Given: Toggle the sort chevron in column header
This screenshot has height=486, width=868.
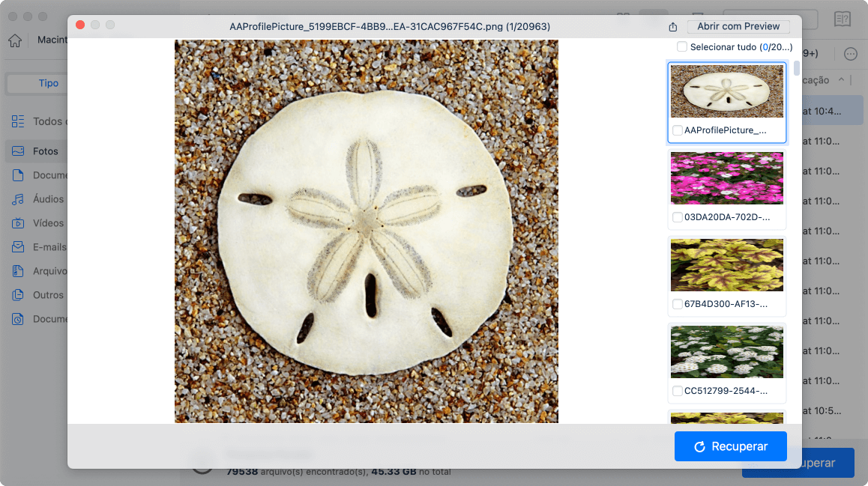Looking at the screenshot, I should click(842, 79).
